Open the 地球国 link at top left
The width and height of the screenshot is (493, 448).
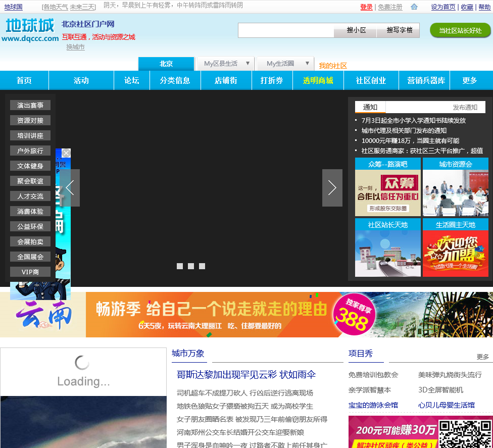(13, 7)
